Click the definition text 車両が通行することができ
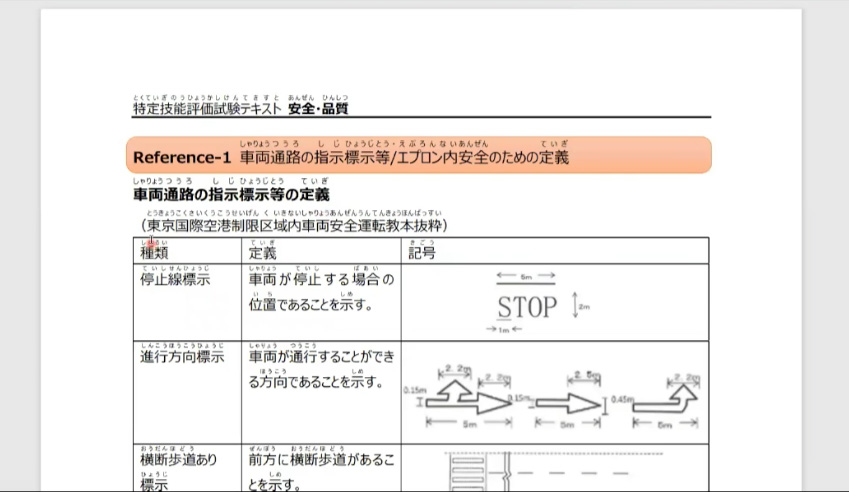The image size is (849, 492). coord(322,357)
